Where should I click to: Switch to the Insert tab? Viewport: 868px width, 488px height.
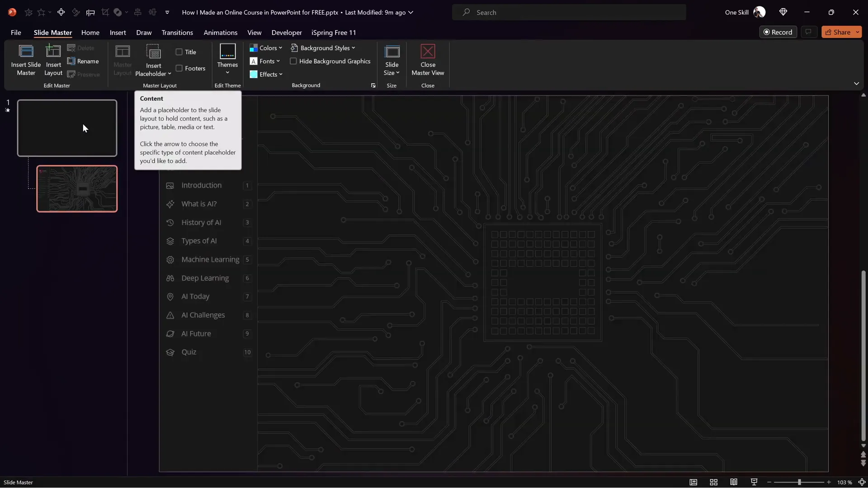pos(118,33)
